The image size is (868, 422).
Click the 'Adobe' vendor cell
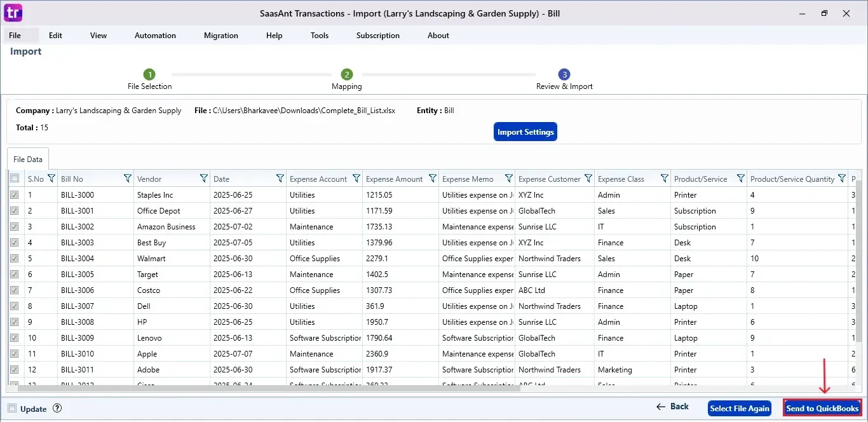172,370
